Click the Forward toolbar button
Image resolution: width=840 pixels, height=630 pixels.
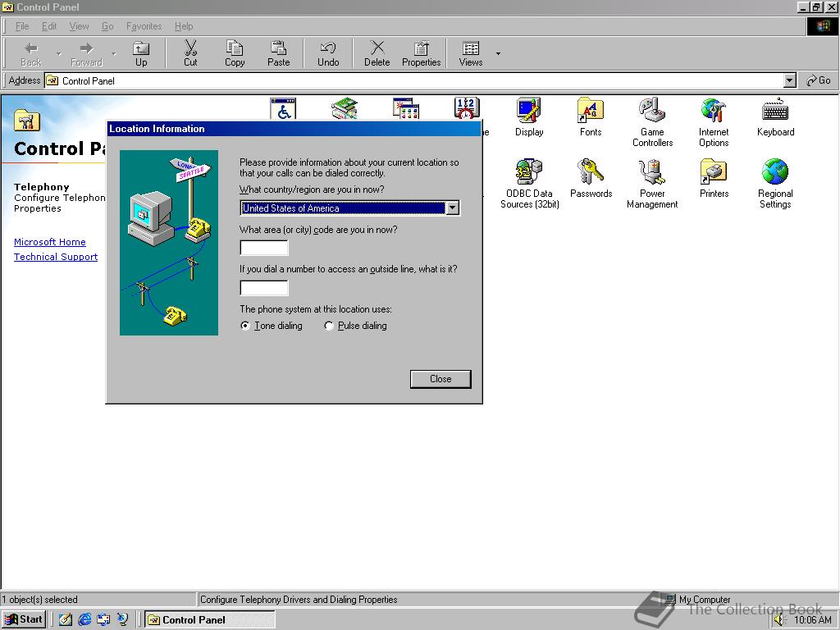pyautogui.click(x=86, y=53)
